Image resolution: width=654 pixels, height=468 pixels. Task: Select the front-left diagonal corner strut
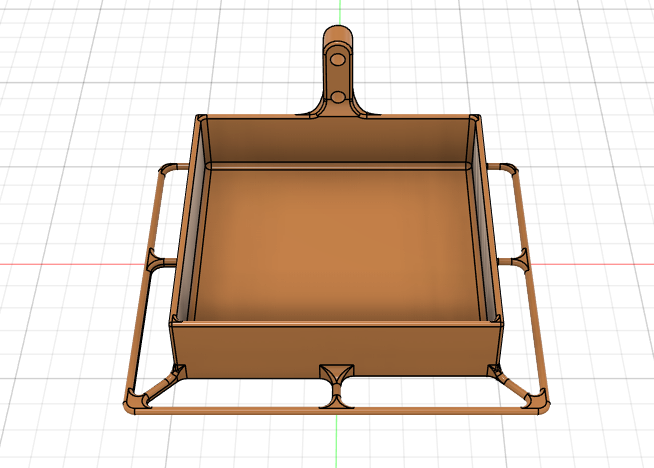(x=161, y=386)
